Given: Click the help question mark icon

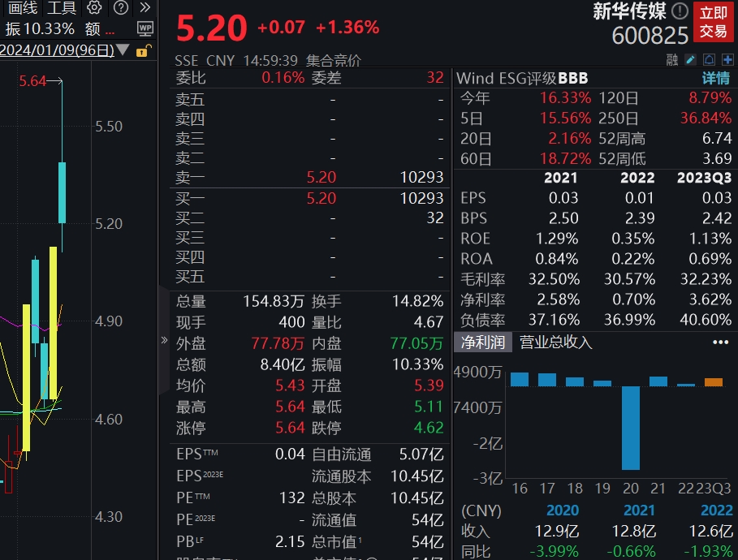Looking at the screenshot, I should click(x=120, y=8).
